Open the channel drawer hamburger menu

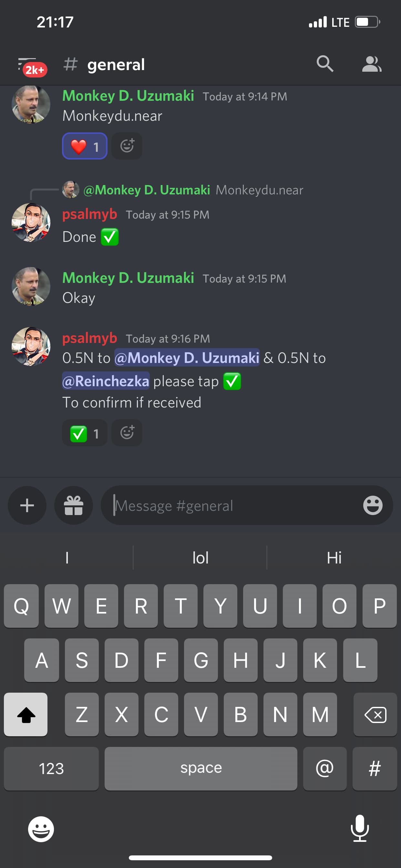[x=31, y=66]
